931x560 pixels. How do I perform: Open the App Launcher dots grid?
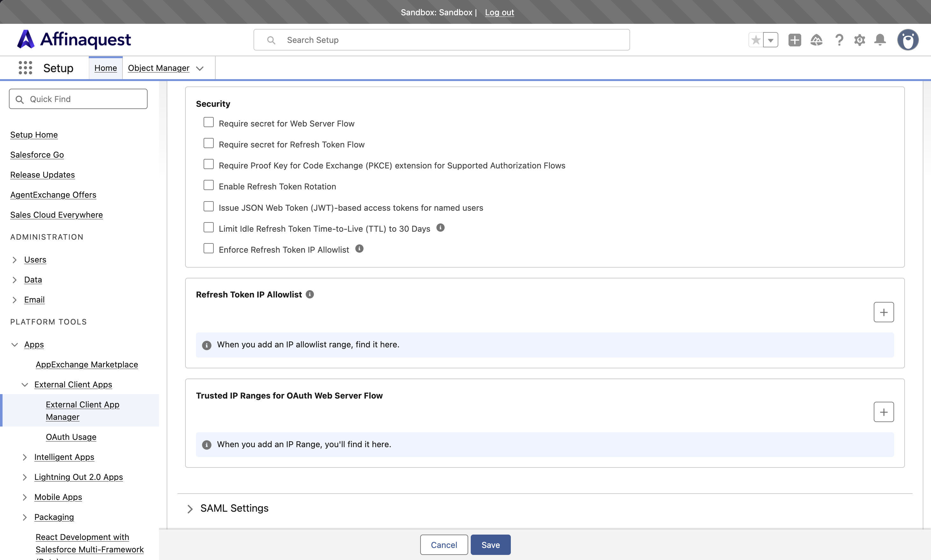coord(25,68)
